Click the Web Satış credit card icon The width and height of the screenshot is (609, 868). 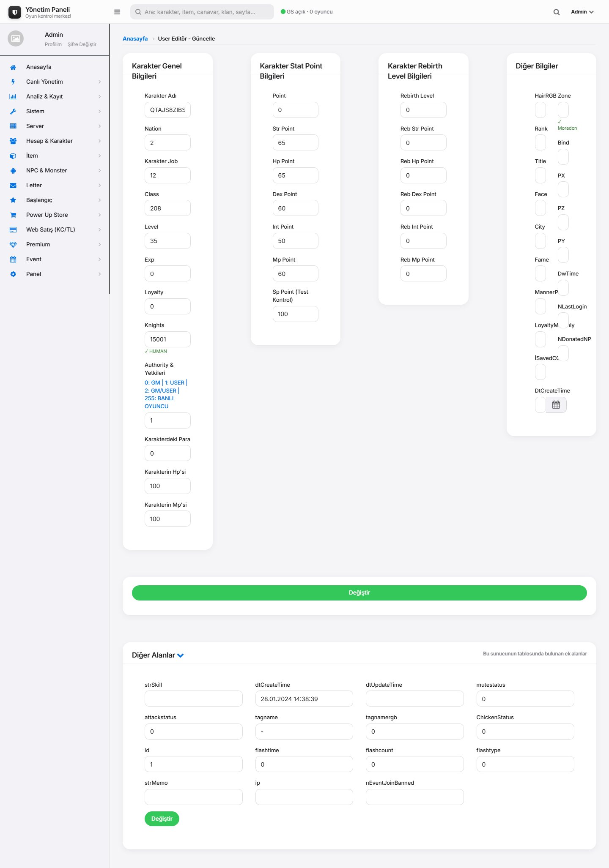tap(13, 230)
